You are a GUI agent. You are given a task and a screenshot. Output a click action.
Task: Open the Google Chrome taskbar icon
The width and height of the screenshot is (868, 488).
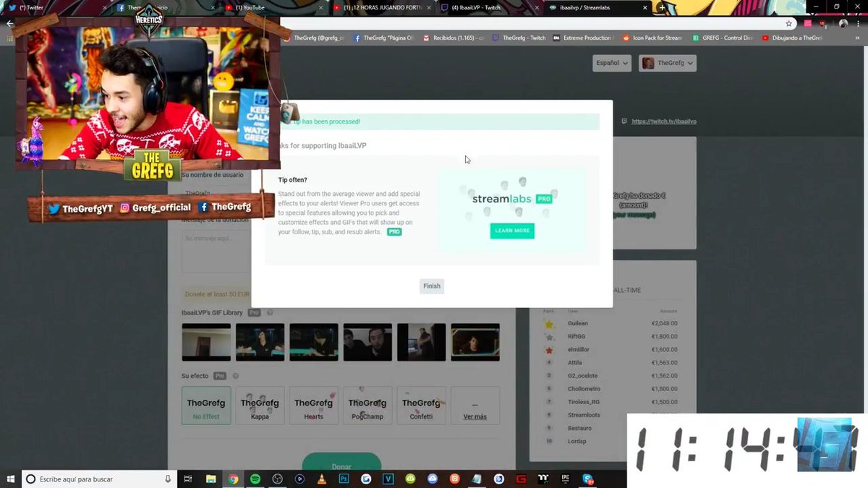tap(233, 479)
